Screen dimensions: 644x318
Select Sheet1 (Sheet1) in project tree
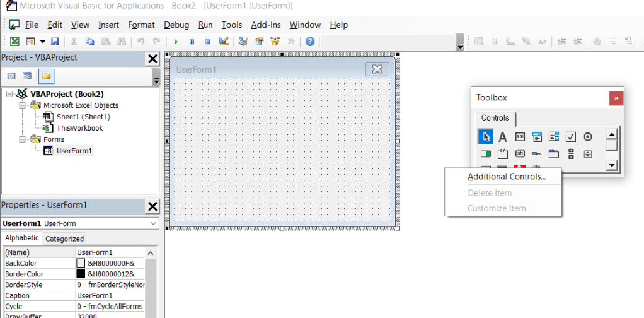[x=83, y=117]
